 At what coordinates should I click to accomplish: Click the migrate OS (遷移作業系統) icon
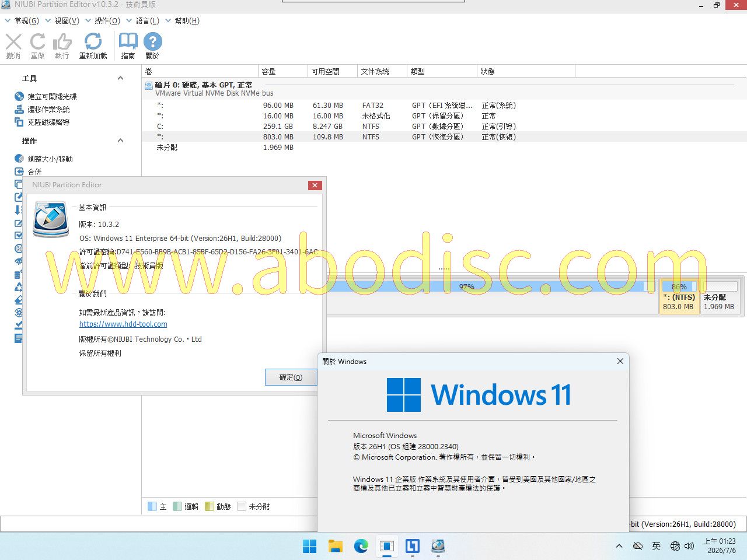tap(19, 109)
